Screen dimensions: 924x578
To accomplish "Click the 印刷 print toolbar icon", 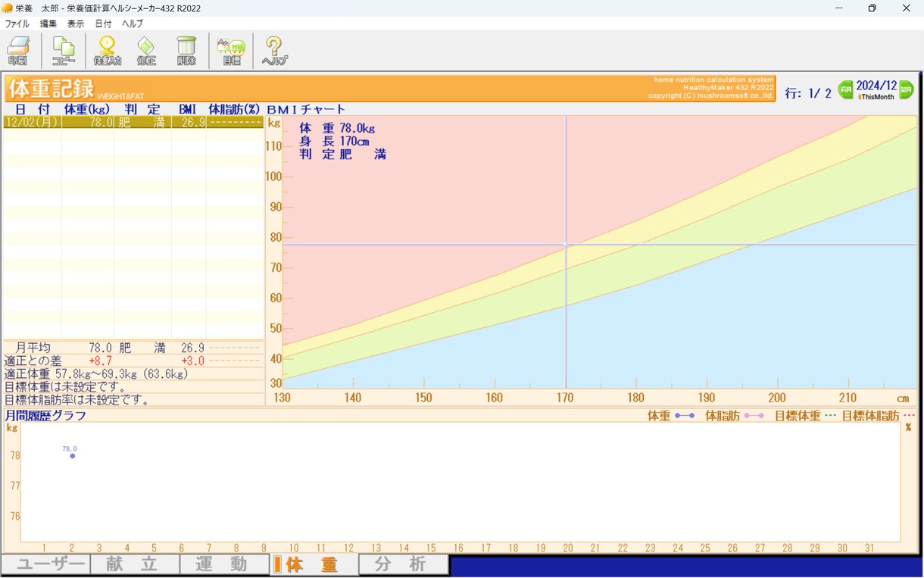I will click(x=17, y=51).
